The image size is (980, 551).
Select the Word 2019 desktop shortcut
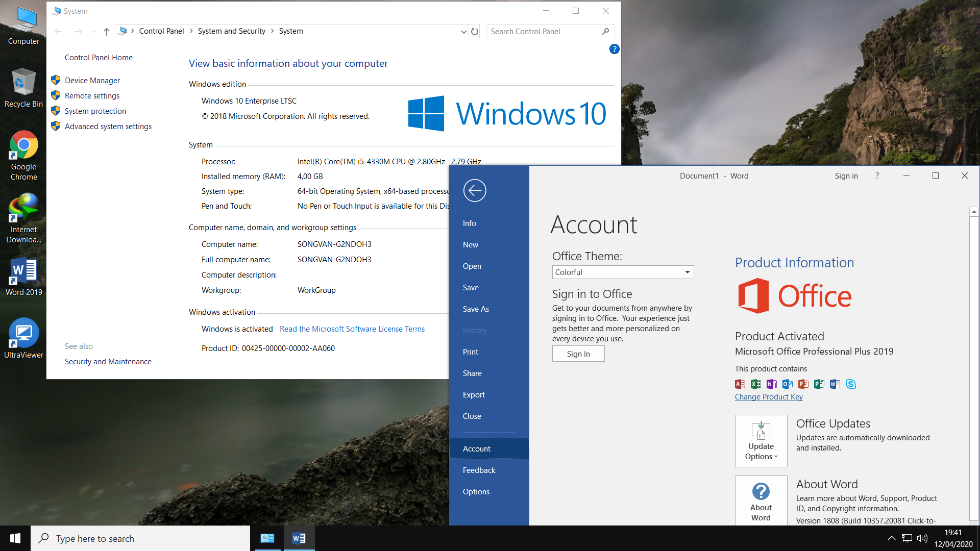(x=23, y=277)
